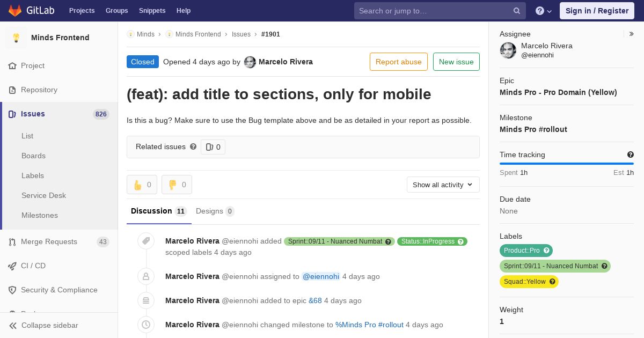Click the Security & Compliance shield icon
Screen dimensions: 644x338
coord(12,290)
